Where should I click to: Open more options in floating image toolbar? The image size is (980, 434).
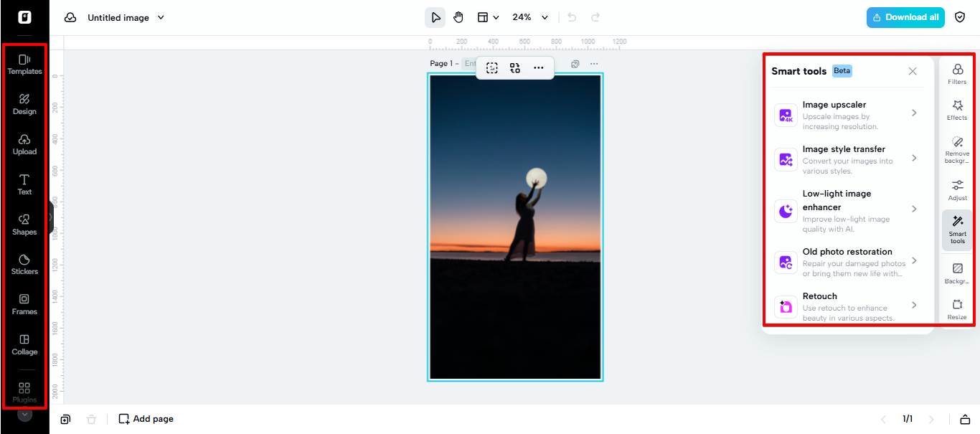[538, 68]
